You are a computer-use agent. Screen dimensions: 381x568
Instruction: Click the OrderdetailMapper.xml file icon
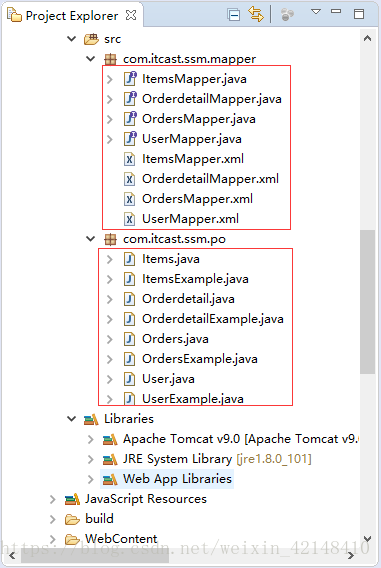tap(129, 179)
